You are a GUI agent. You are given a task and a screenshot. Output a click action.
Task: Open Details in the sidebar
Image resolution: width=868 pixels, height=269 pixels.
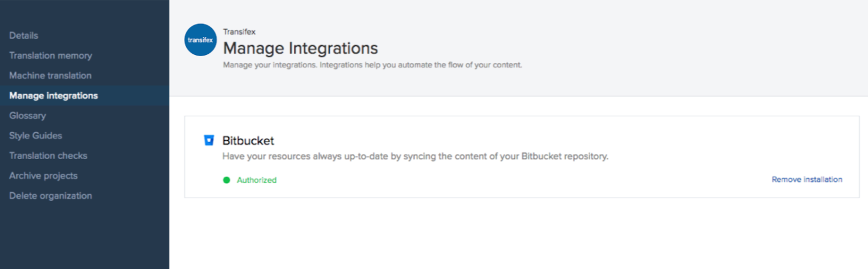coord(23,36)
